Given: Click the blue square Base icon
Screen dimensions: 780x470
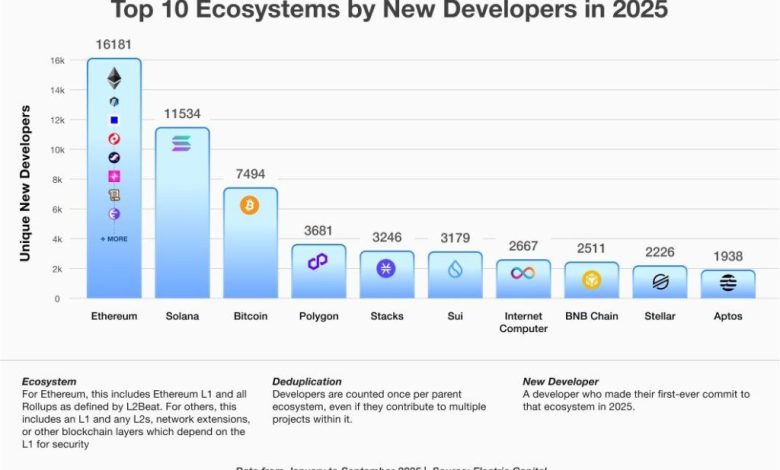Looking at the screenshot, I should pos(114,120).
